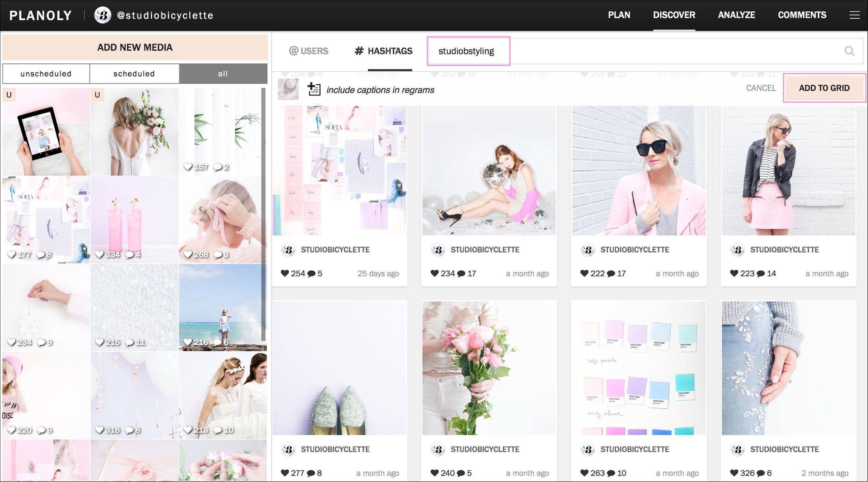Screen dimensions: 868x482
Task: Click STUDIOBICYCLETTE name on 240 likes post
Action: click(x=485, y=449)
